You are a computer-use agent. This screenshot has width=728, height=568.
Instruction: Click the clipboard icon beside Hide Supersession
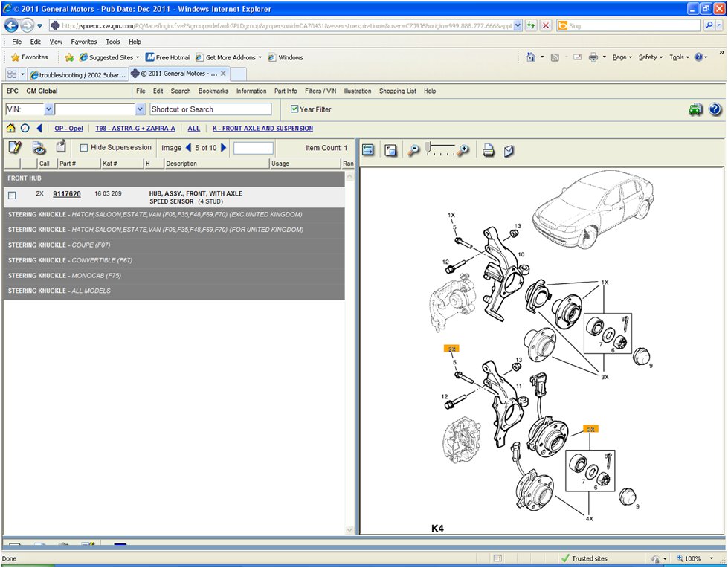[61, 147]
